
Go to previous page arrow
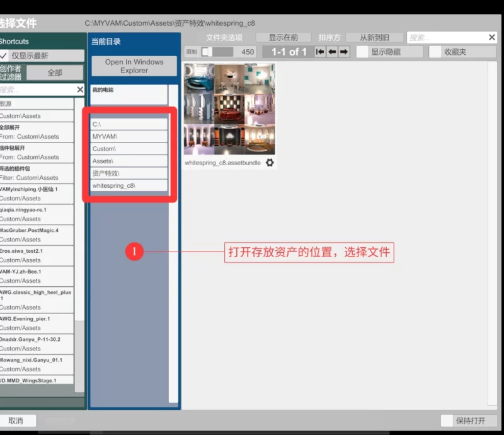(332, 52)
